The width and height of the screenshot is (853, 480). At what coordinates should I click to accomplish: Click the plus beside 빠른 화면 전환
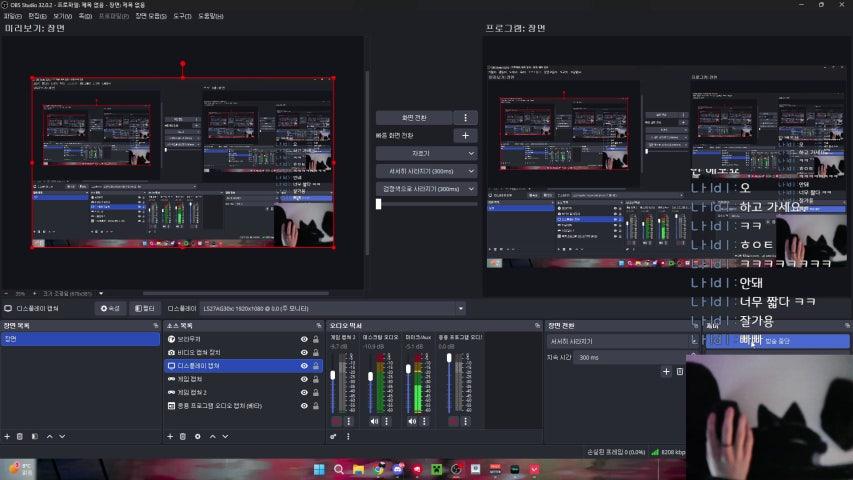click(x=464, y=135)
